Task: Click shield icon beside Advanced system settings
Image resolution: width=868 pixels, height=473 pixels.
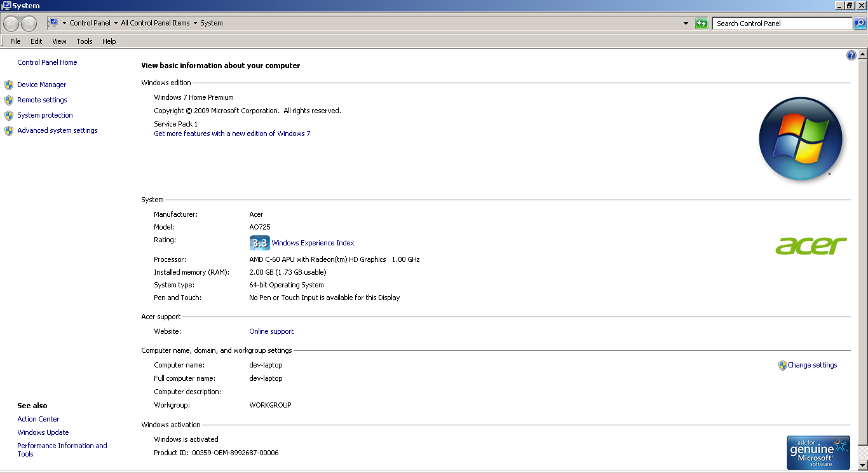Action: tap(9, 130)
